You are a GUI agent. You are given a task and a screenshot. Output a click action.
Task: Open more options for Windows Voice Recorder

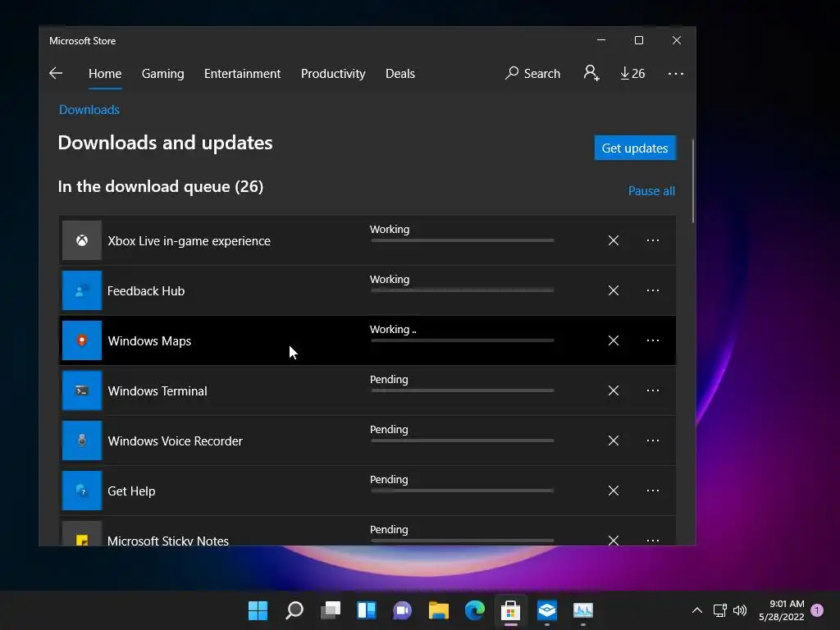click(x=652, y=441)
